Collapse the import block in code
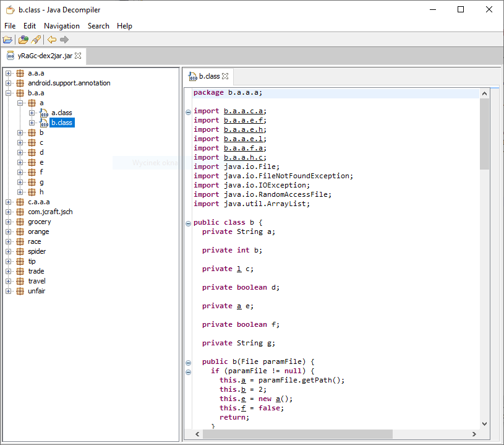This screenshot has width=504, height=445. [189, 111]
